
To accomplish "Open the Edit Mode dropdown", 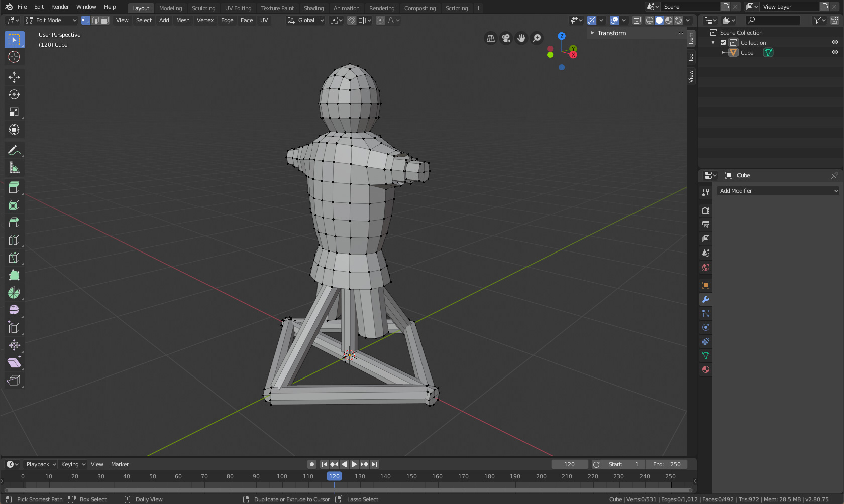I will click(x=51, y=20).
